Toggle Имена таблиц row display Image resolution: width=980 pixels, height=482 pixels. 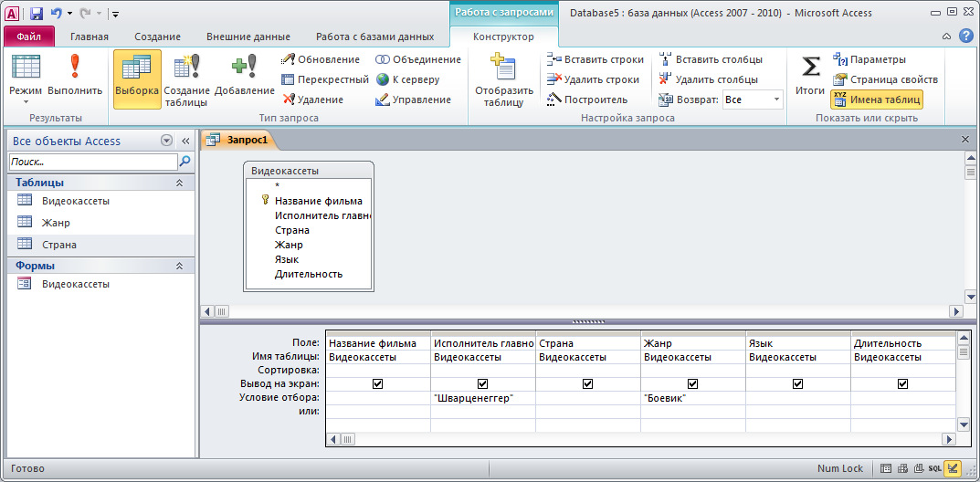[876, 100]
